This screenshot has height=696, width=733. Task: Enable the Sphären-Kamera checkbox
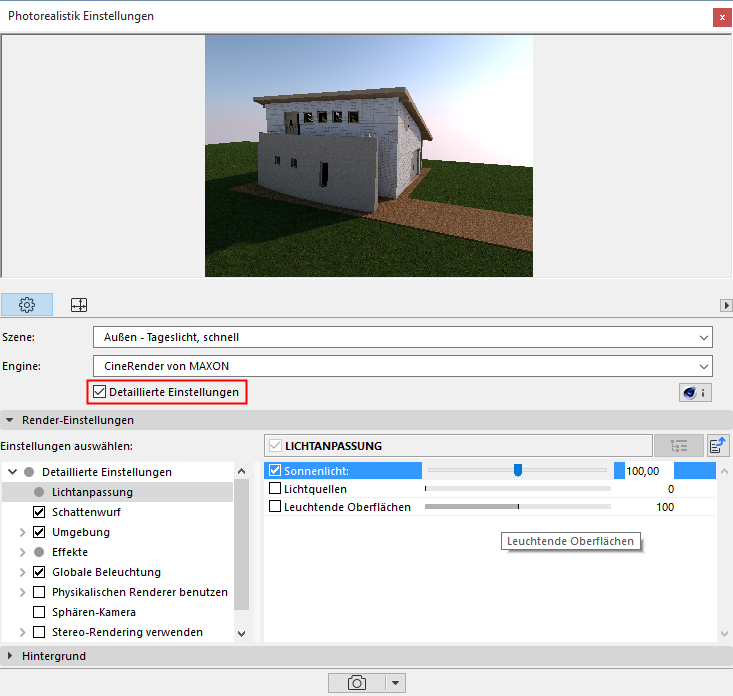(39, 612)
